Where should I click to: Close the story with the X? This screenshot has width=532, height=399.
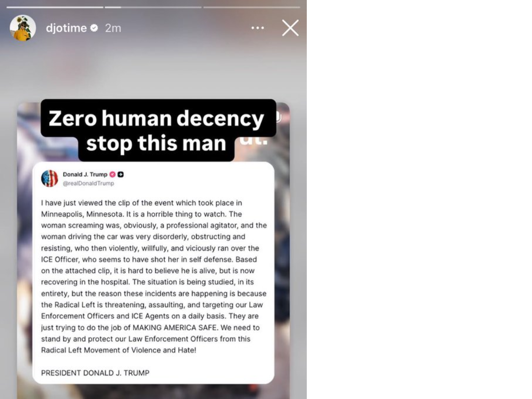(x=290, y=28)
